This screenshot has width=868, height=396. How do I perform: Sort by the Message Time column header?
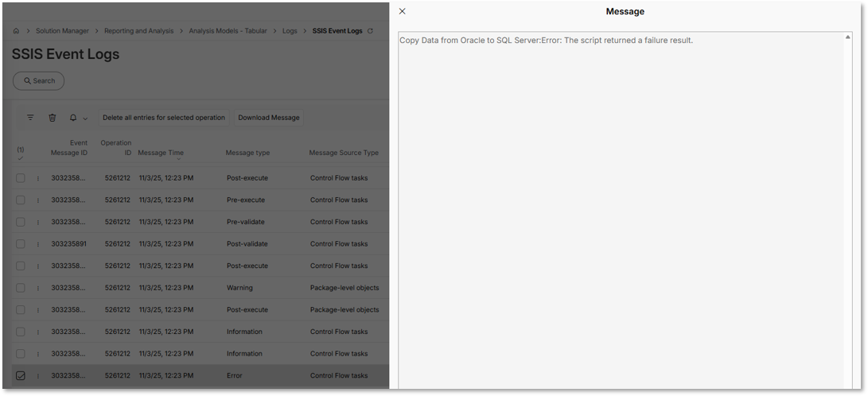[161, 153]
